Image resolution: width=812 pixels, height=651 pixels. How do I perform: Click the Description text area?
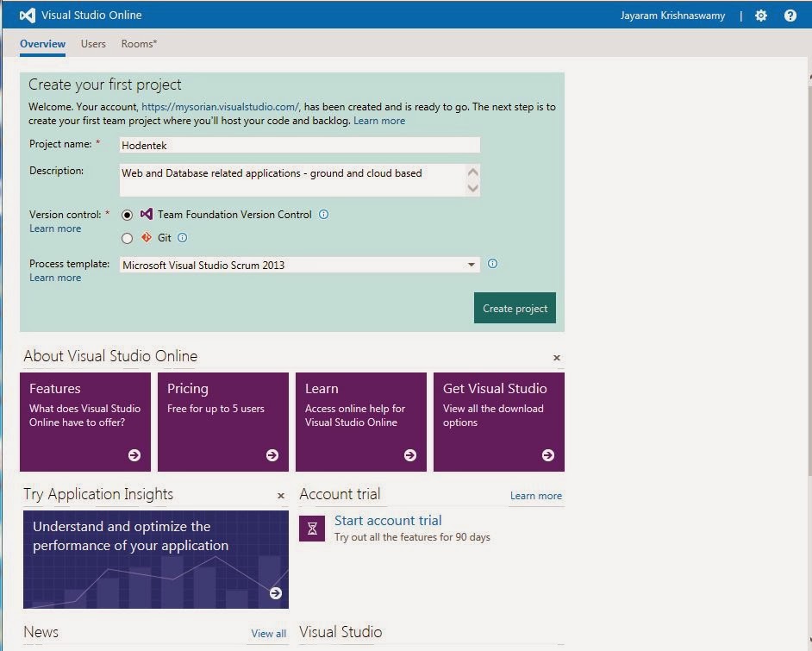pyautogui.click(x=300, y=180)
